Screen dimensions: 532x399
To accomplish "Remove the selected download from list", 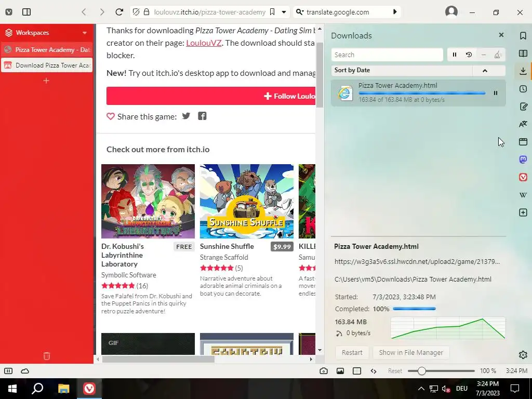I will pos(484,55).
